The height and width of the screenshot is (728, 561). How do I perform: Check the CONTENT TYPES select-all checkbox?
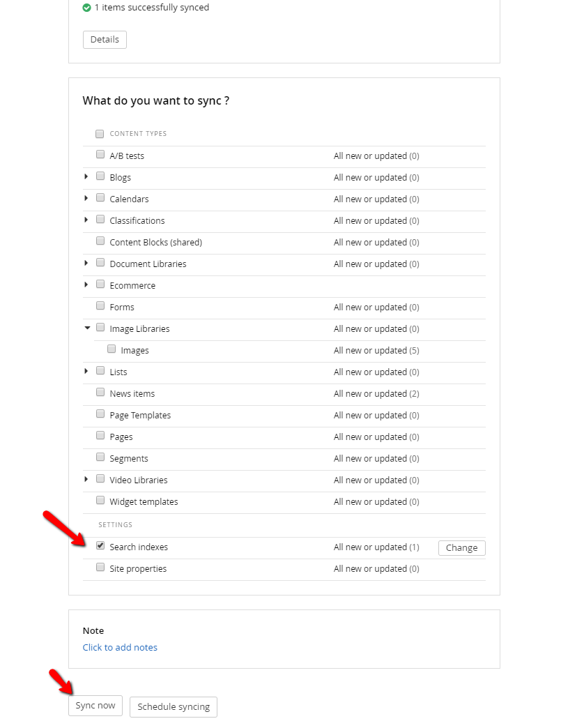tap(100, 134)
